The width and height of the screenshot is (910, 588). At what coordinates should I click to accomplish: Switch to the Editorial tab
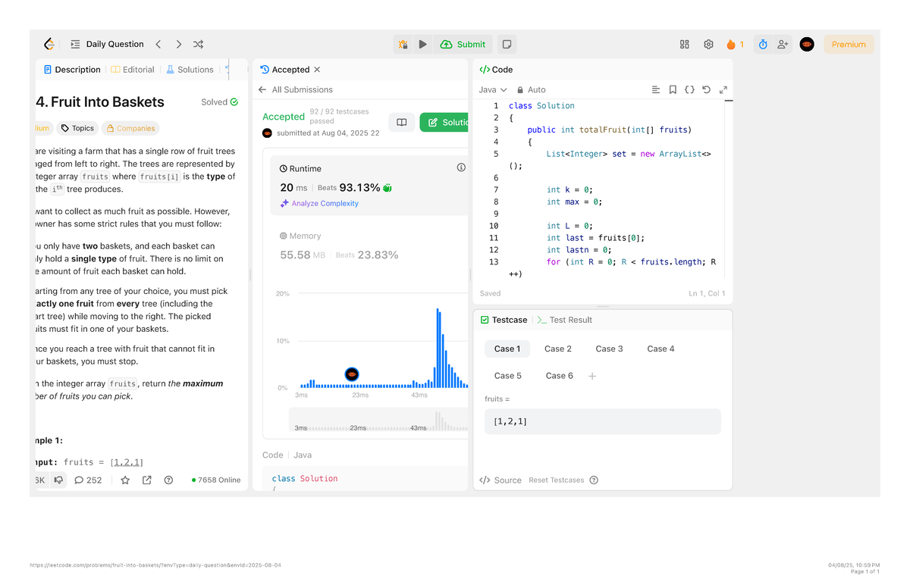tap(133, 69)
